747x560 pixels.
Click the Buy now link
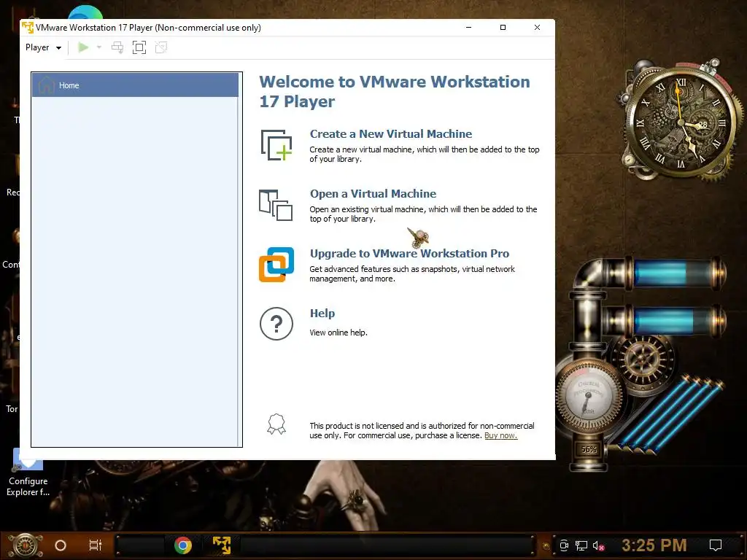pos(500,436)
